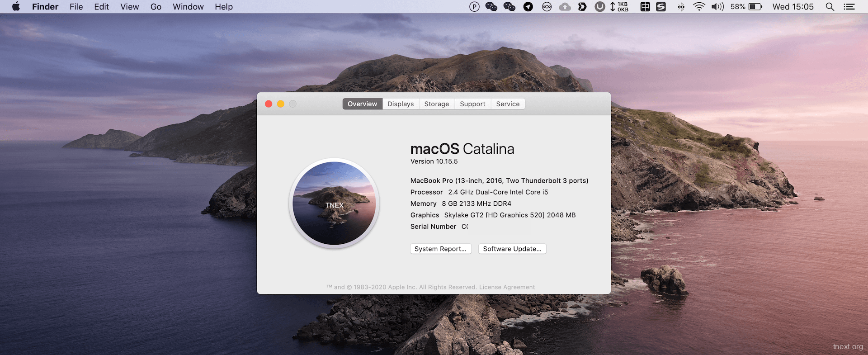Click the circular infinity-style menu bar icon
This screenshot has width=868, height=355.
547,7
